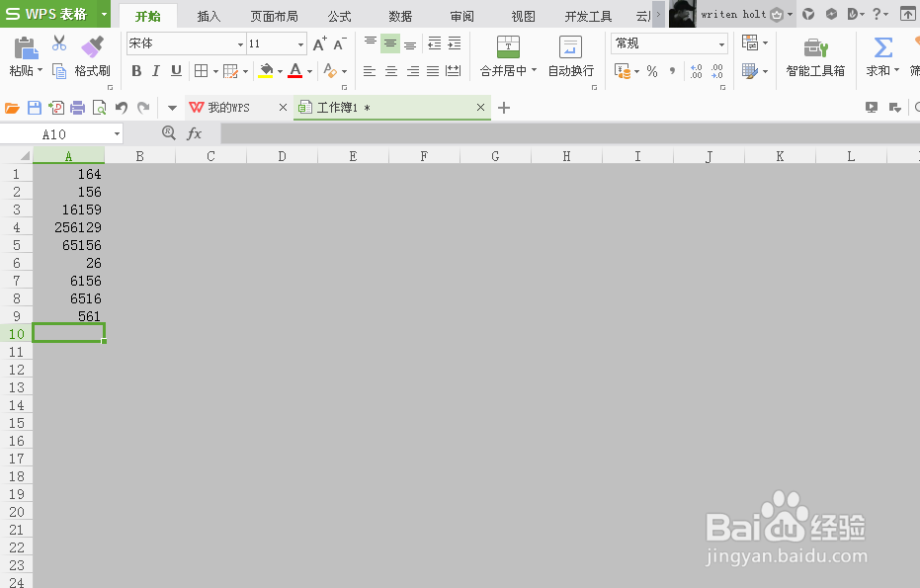The width and height of the screenshot is (920, 588).
Task: Click the Borders grid icon
Action: pos(202,71)
